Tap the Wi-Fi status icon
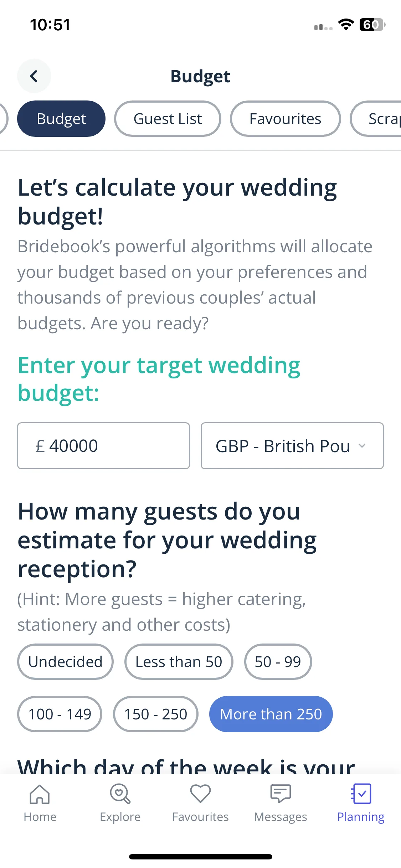401x868 pixels. [x=346, y=25]
